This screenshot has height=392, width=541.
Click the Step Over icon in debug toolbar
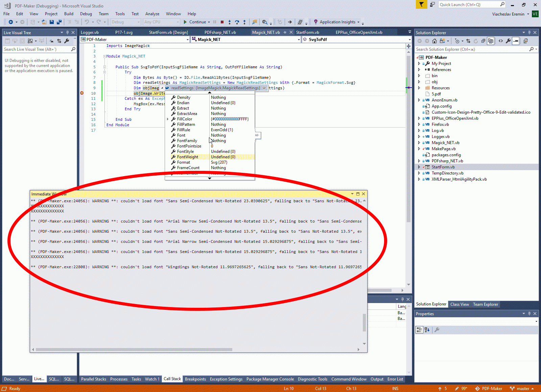tap(237, 22)
